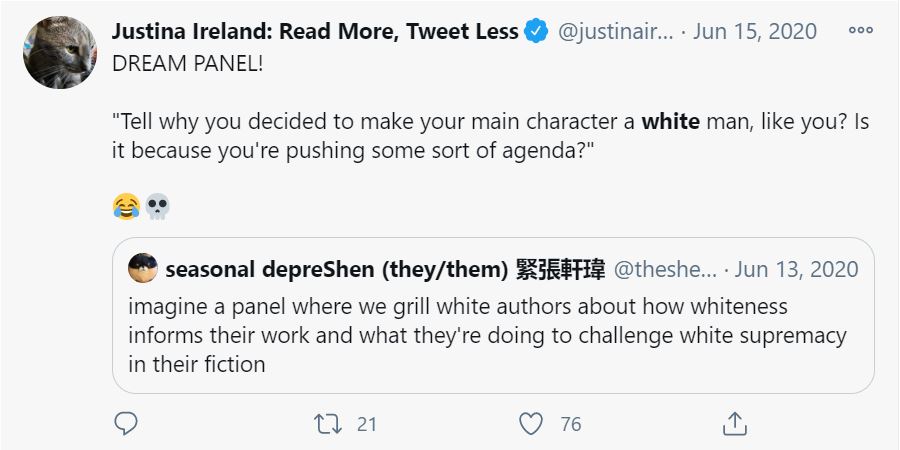
Task: Open the quoted user's small avatar
Action: 143,268
